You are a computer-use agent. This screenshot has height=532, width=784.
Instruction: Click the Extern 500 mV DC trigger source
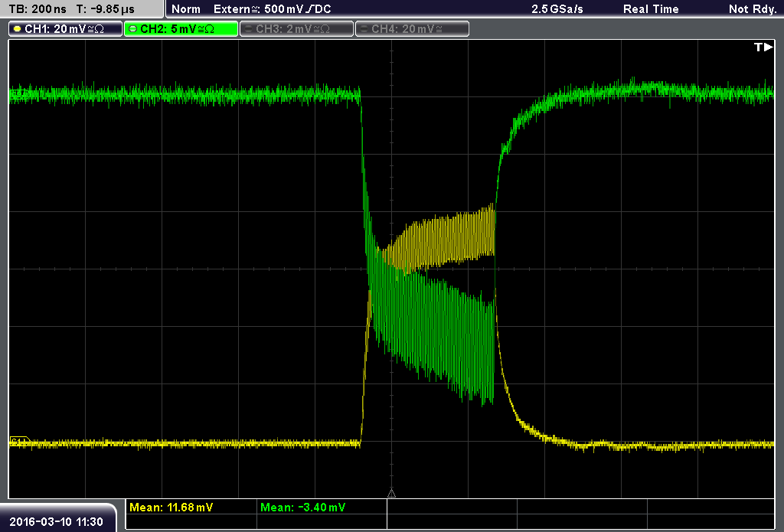272,9
